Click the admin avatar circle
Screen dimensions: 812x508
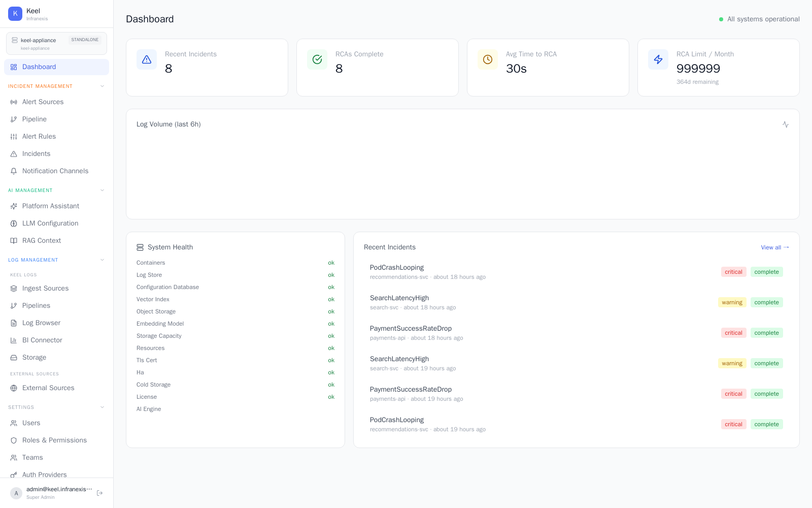click(x=16, y=493)
